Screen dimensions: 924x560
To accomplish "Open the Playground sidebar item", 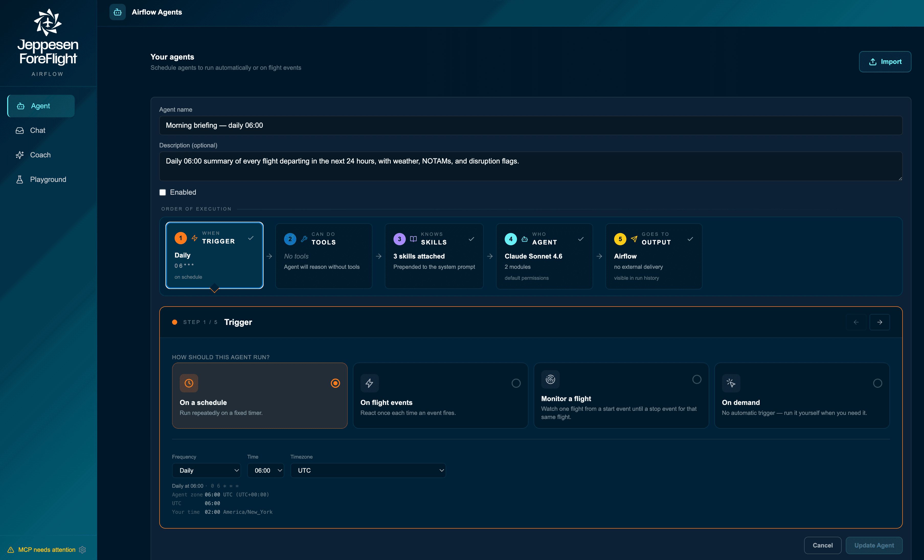I will [x=48, y=180].
